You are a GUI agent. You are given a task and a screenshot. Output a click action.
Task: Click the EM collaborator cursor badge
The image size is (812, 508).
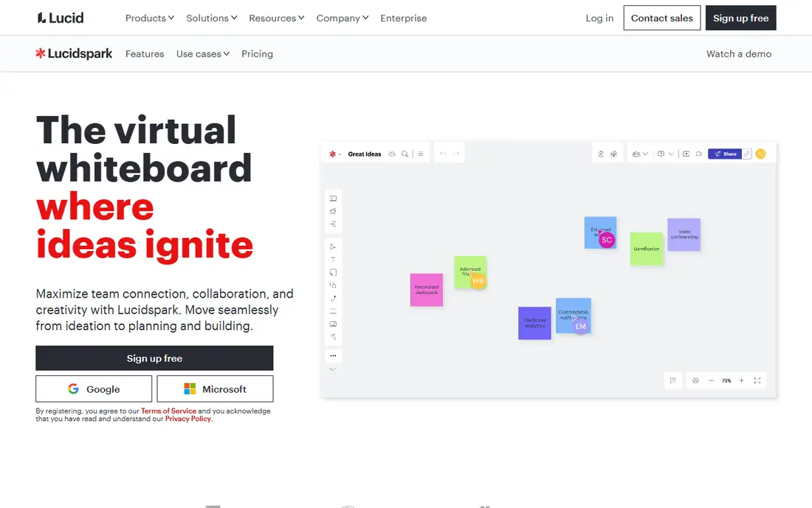(x=580, y=326)
